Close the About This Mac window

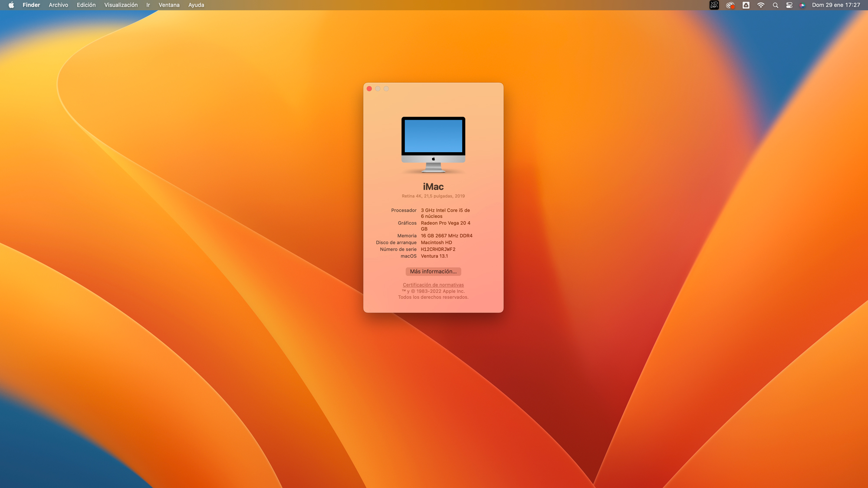[x=369, y=88]
